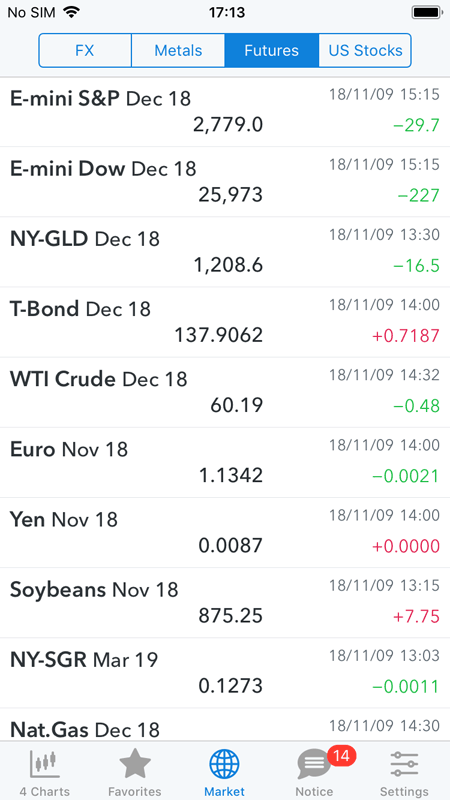Tap the battery status icon
This screenshot has height=800, width=450.
point(427,12)
